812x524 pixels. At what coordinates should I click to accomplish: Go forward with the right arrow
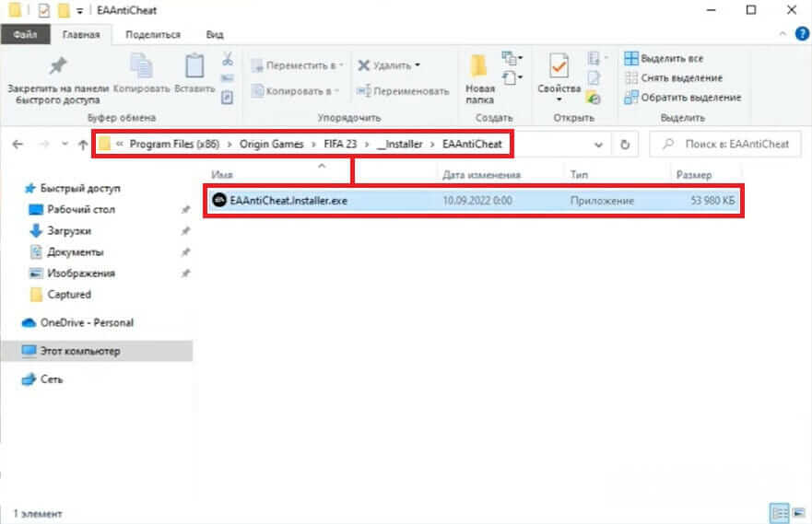click(44, 145)
